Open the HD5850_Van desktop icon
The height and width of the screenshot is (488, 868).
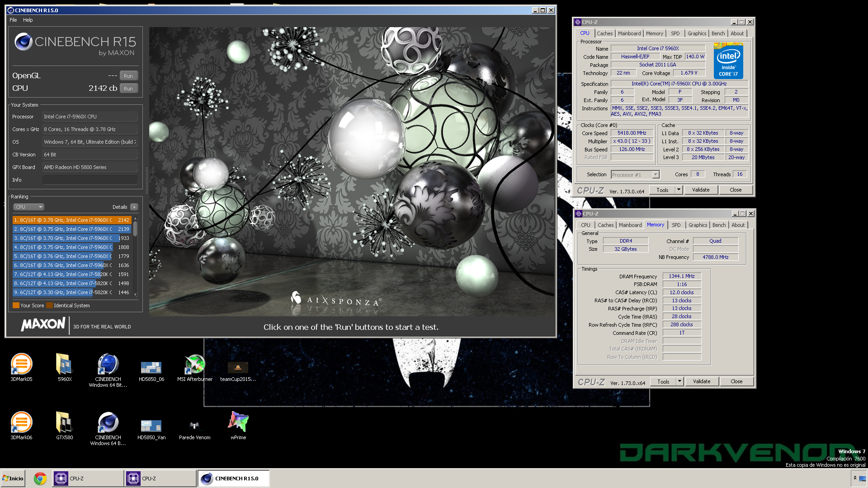click(151, 428)
